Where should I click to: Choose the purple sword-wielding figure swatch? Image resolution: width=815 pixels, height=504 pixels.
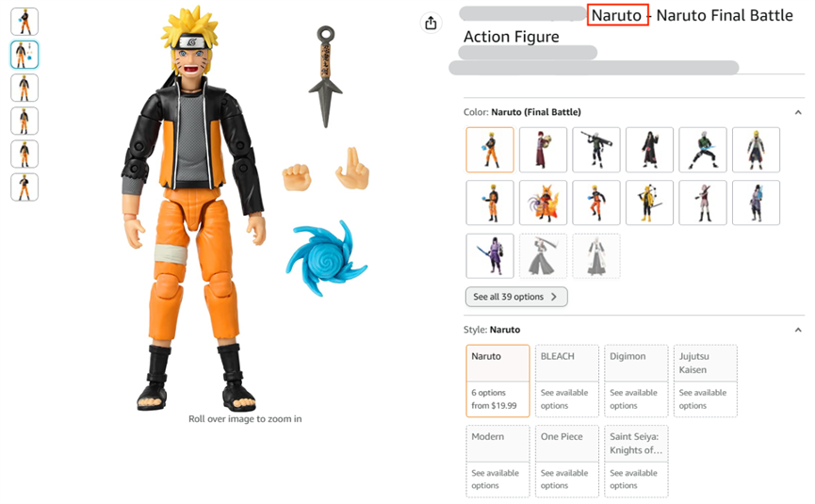[490, 255]
